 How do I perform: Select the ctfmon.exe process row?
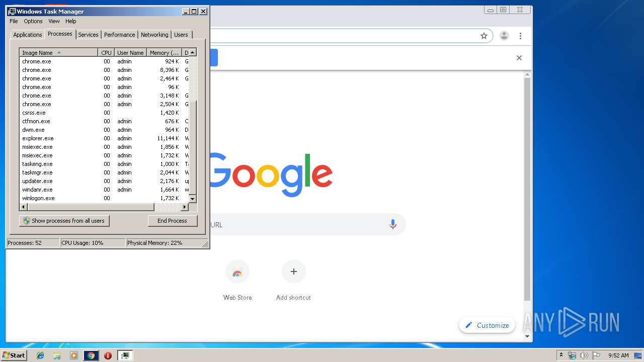104,121
